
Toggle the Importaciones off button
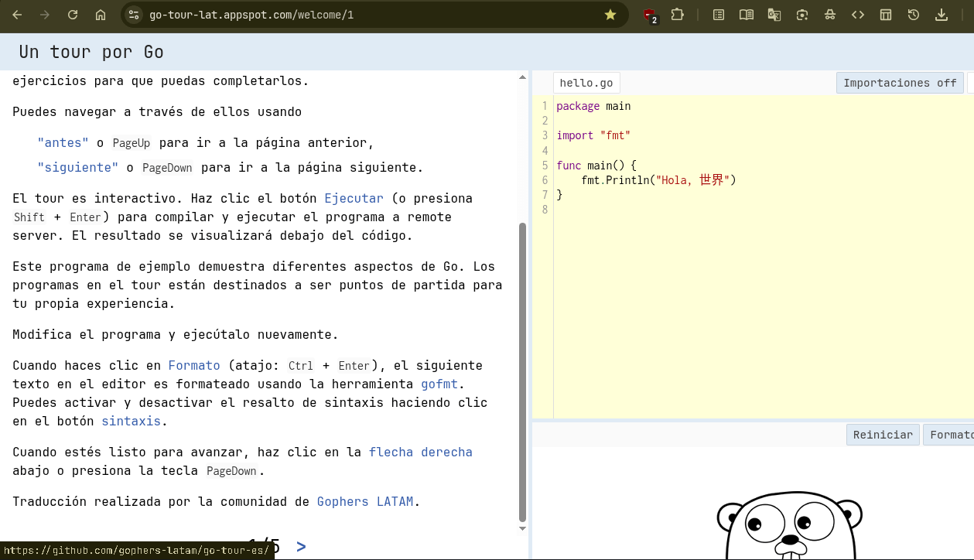899,83
